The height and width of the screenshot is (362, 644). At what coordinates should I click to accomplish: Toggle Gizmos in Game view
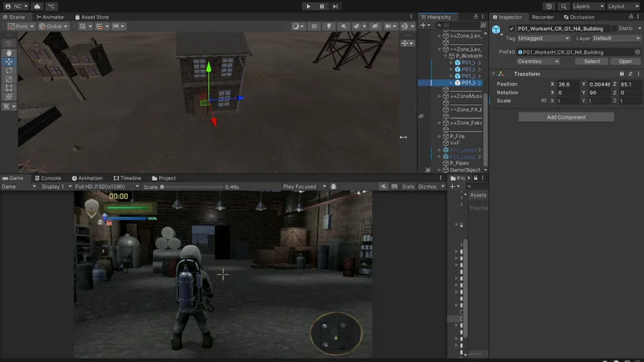pyautogui.click(x=427, y=187)
